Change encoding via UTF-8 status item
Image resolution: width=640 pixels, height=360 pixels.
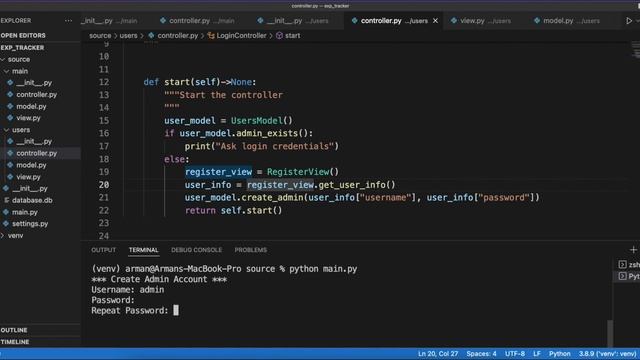point(515,354)
